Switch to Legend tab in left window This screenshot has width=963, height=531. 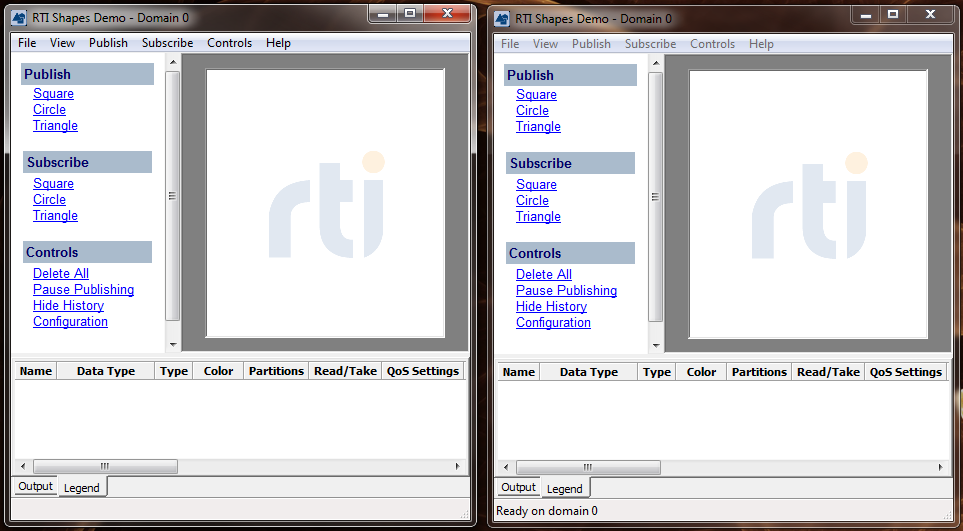[x=82, y=487]
